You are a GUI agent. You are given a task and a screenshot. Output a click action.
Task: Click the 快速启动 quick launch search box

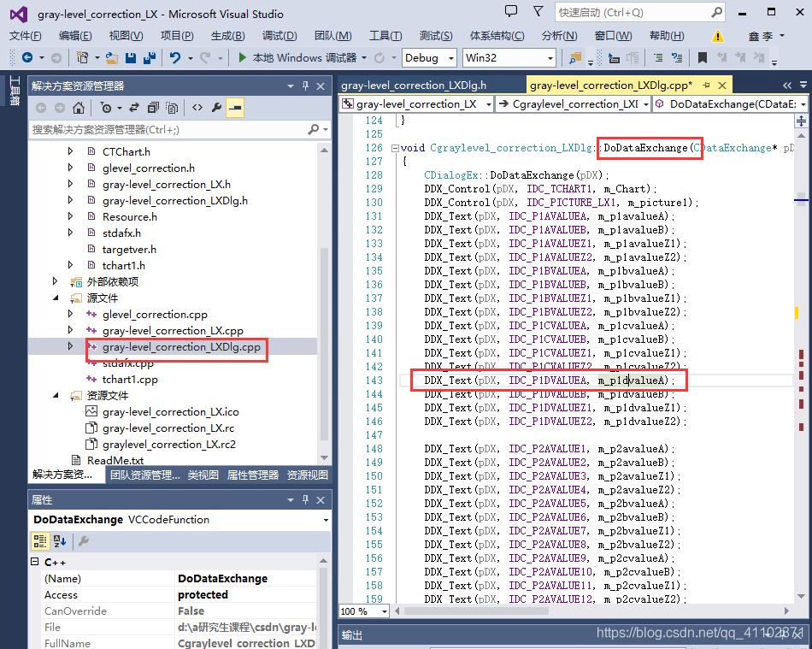[x=639, y=13]
